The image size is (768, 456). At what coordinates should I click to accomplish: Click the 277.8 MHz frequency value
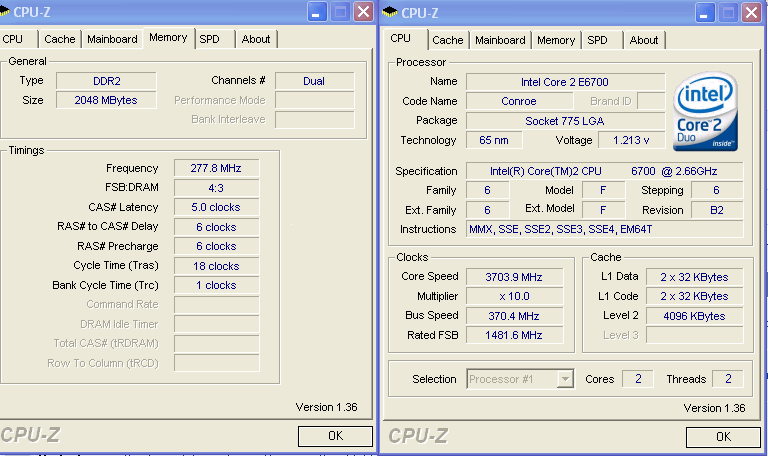click(x=216, y=168)
